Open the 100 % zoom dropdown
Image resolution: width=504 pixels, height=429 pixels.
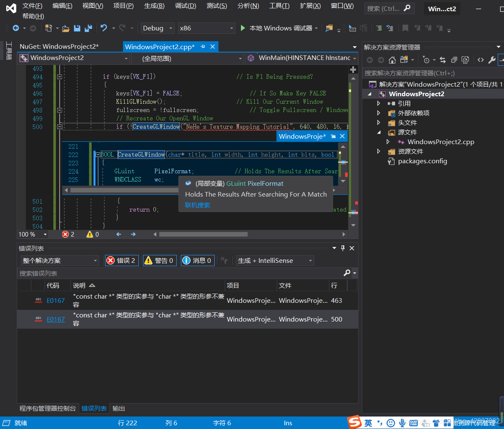pyautogui.click(x=33, y=234)
